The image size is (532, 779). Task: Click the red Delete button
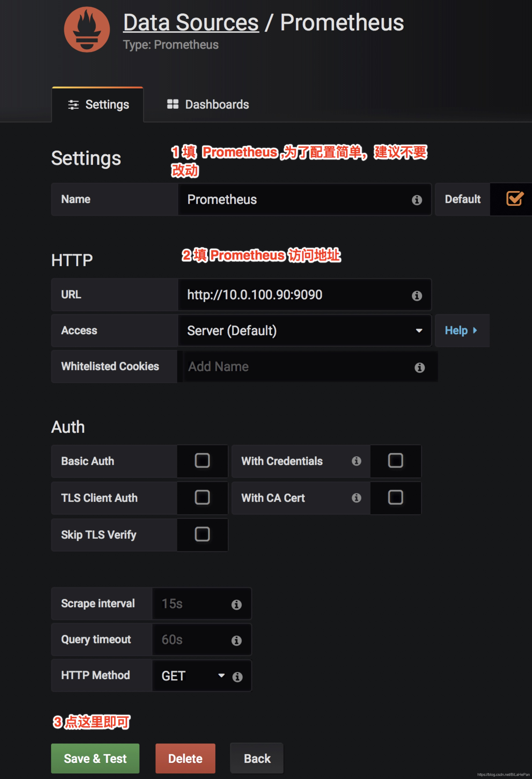(185, 758)
